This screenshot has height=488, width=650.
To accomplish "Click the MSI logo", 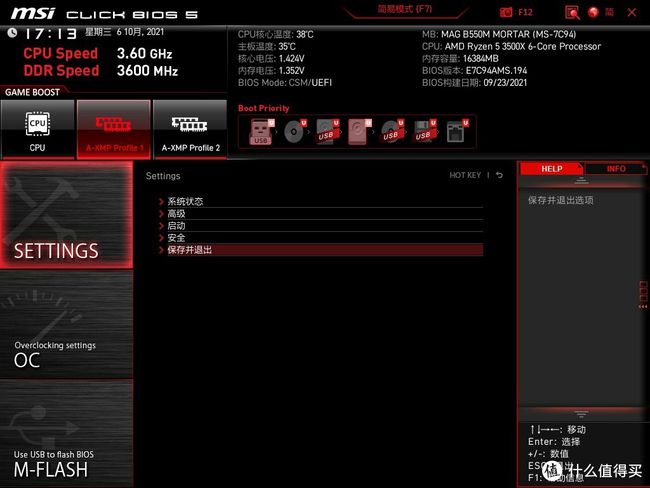I will 33,13.
